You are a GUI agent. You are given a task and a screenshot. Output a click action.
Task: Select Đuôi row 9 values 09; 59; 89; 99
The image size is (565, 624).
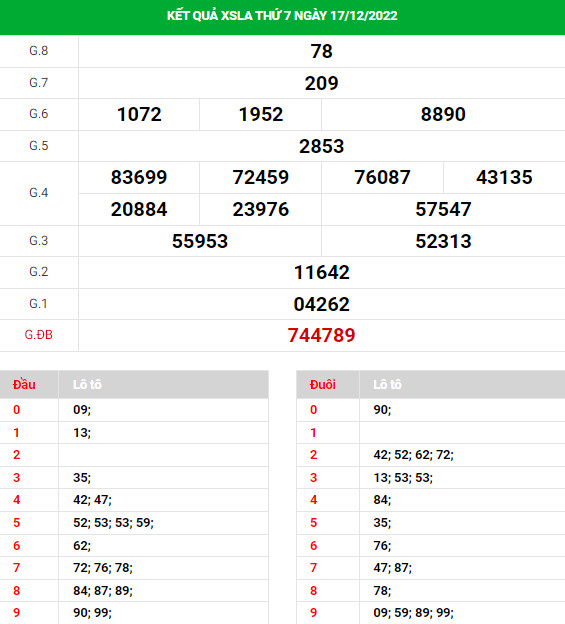tap(413, 613)
